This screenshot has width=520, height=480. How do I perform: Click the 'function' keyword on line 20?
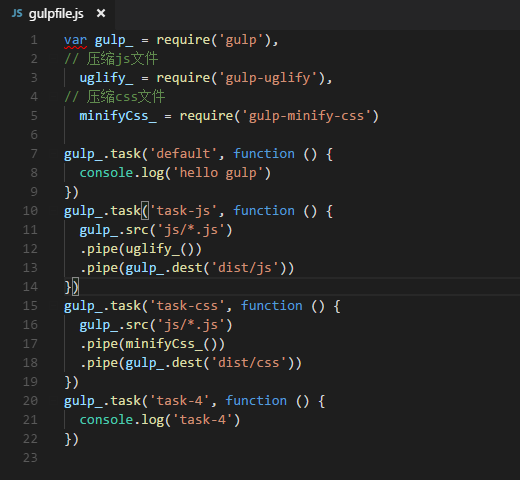click(x=256, y=401)
